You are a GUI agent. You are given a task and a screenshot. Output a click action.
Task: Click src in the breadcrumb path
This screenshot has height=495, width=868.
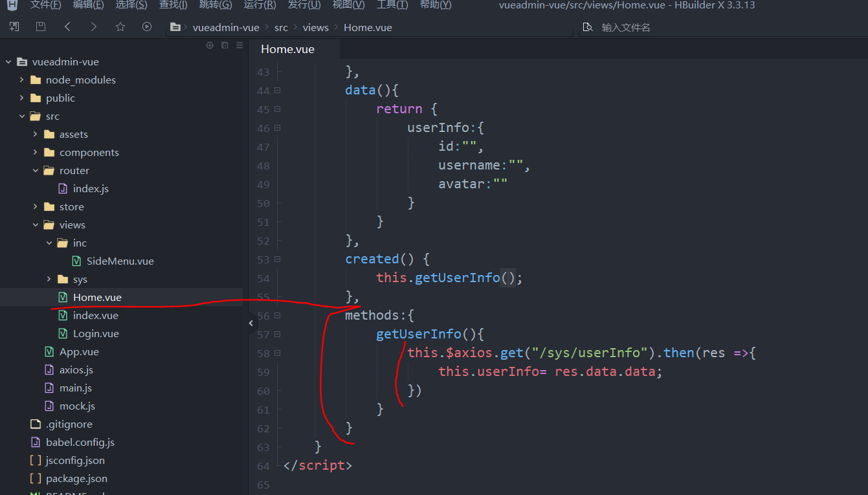(281, 27)
